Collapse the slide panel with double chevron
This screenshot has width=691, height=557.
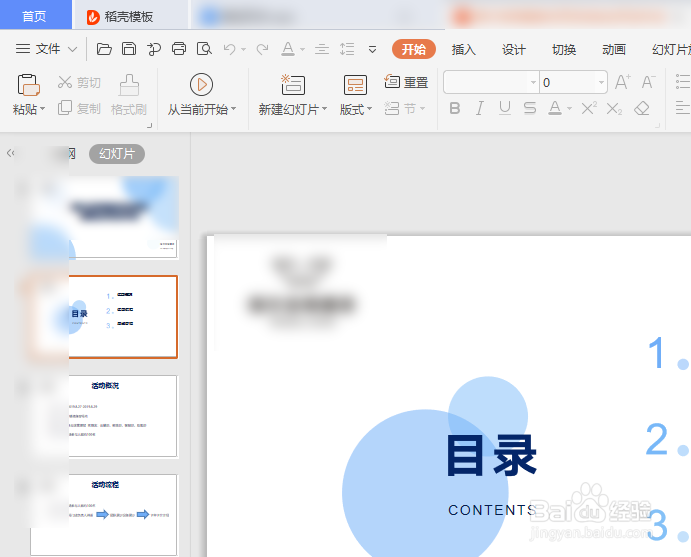point(11,153)
